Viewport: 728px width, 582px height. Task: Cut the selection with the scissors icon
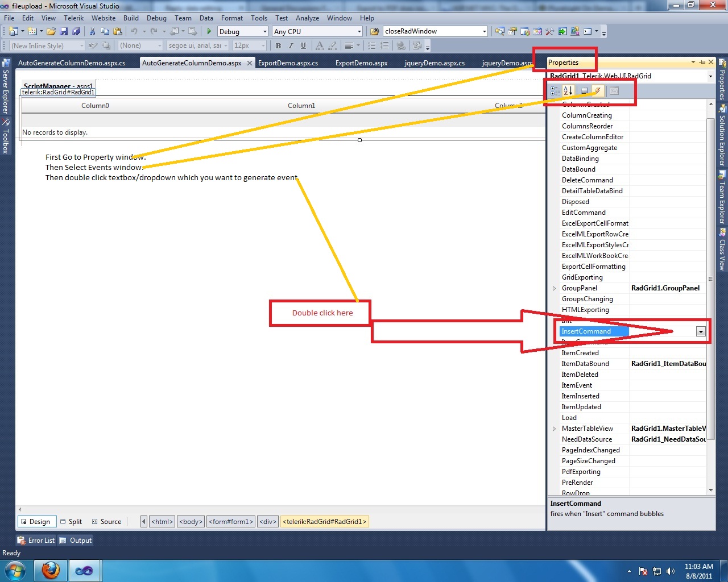pyautogui.click(x=92, y=32)
